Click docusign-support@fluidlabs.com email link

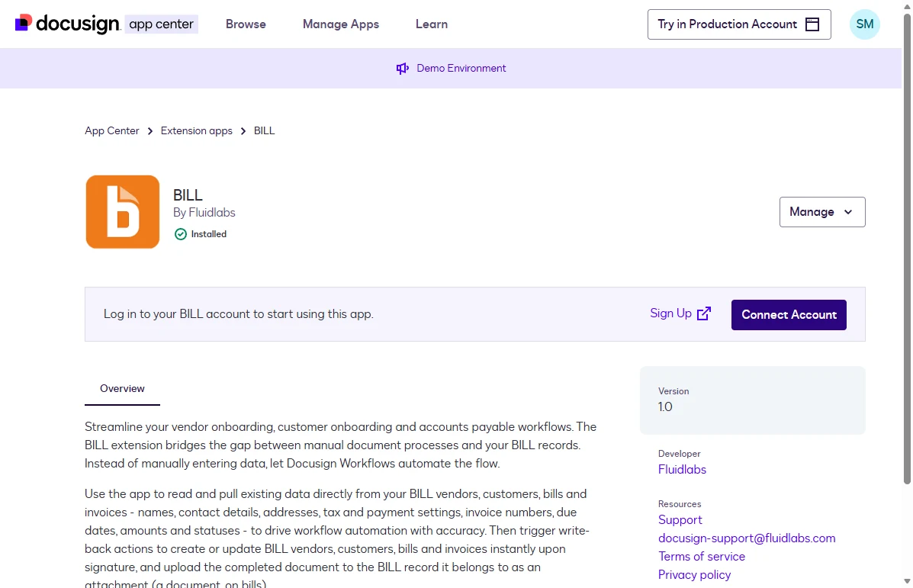747,538
